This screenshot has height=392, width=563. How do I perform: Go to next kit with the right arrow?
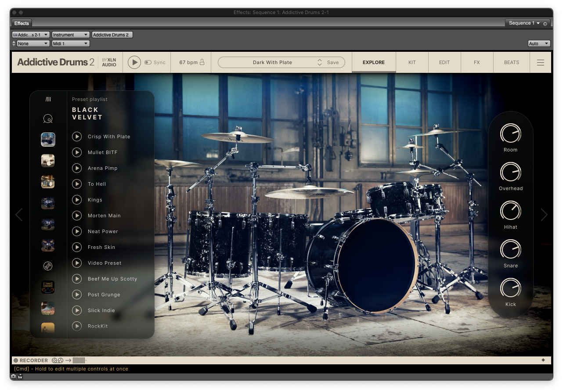pos(544,215)
